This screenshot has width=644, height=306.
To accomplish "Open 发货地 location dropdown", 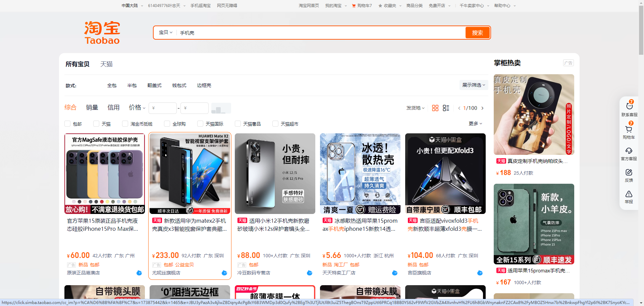I will tap(415, 108).
